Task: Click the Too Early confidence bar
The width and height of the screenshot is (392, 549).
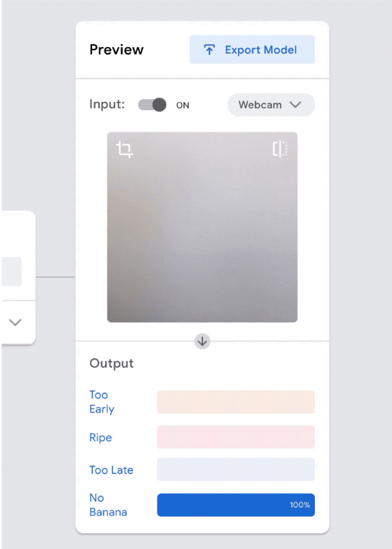Action: [236, 402]
